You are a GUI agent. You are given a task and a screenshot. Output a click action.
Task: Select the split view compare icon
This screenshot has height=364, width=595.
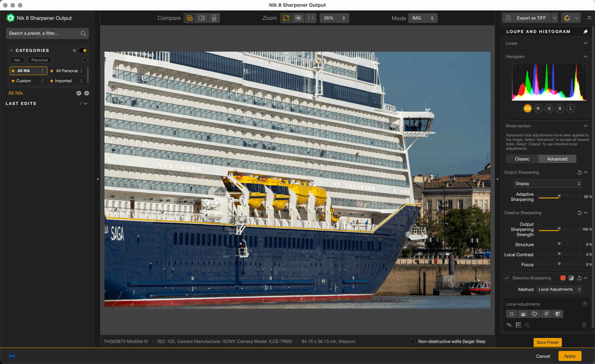pyautogui.click(x=202, y=18)
